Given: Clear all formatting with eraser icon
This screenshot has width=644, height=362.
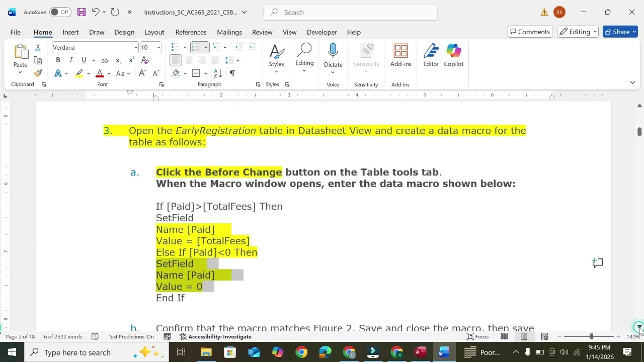Looking at the screenshot, I should coord(145,60).
